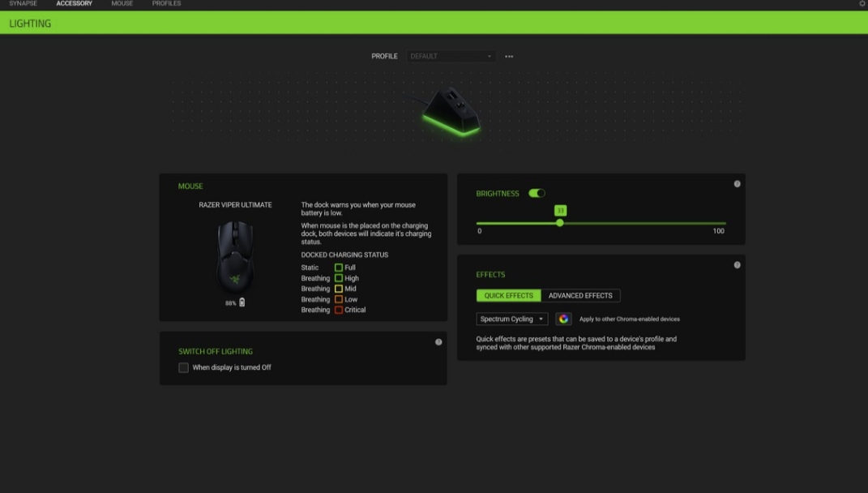
Task: Click 'Apply to other Chroma-enabled devices' text
Action: pos(630,319)
